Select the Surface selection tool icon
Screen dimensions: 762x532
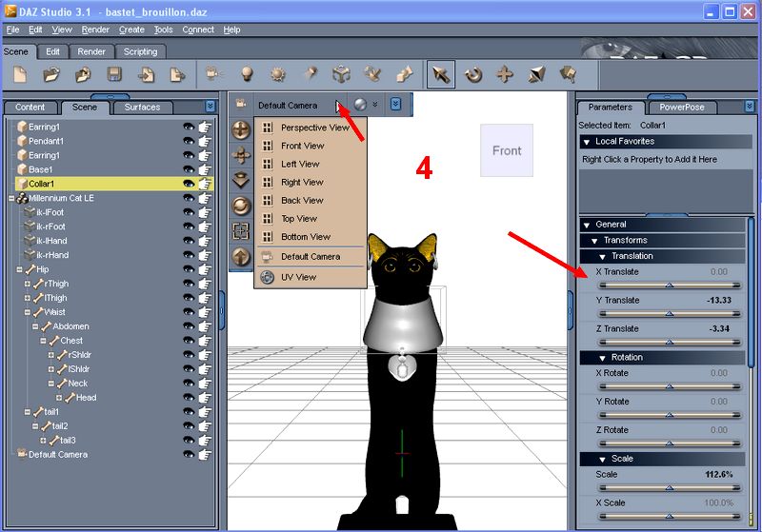(568, 75)
